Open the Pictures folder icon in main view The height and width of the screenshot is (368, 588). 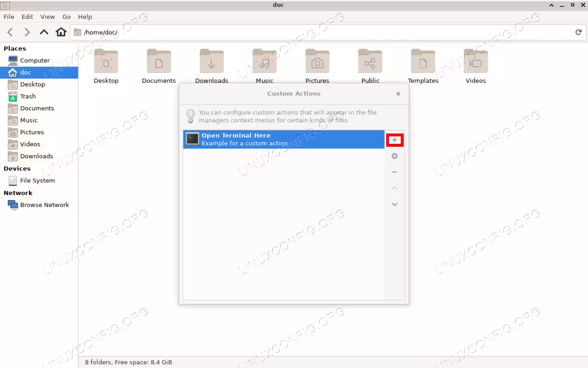(318, 61)
